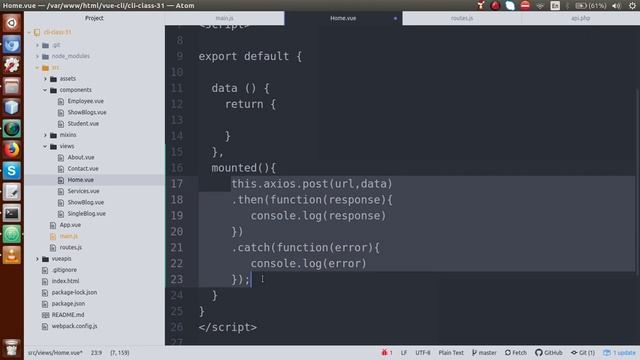
Task: Open the text editor launcher icon
Action: 11,192
